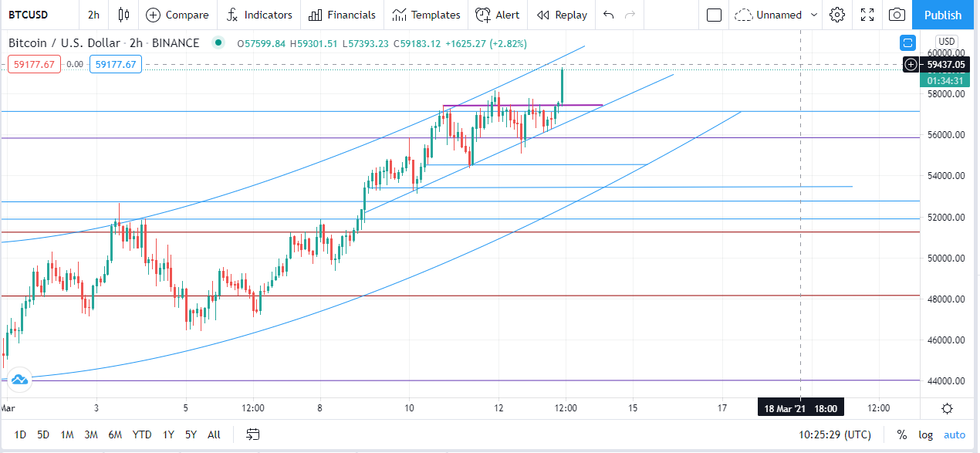Click the red sell price 59177.67
This screenshot has height=453, width=980.
[35, 64]
